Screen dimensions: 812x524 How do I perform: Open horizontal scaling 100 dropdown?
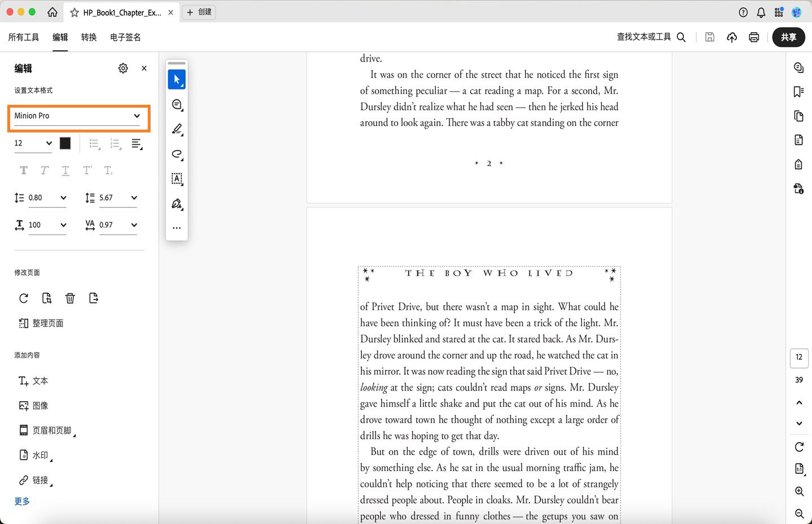coord(47,225)
